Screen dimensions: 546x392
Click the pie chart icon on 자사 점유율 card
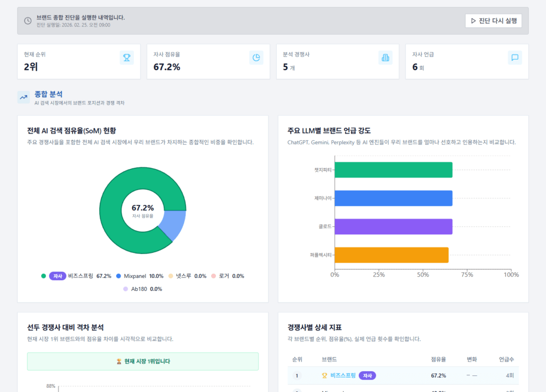[x=256, y=58]
